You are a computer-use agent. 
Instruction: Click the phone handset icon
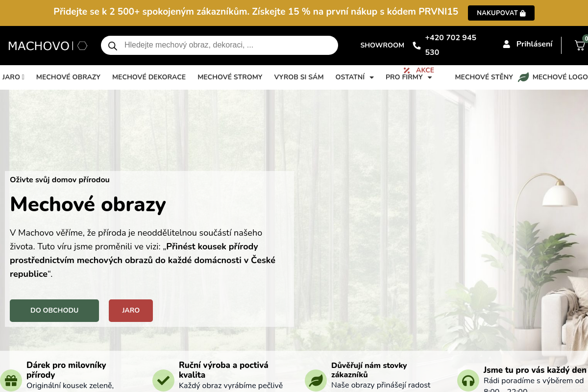pos(416,45)
